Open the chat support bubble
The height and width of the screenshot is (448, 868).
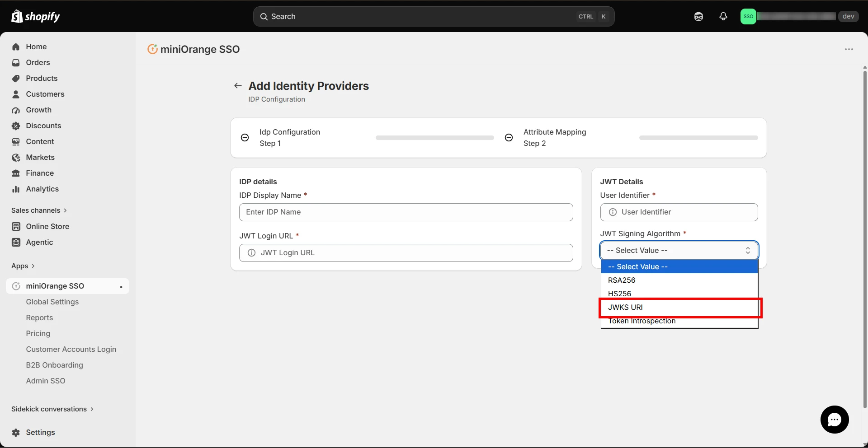[835, 420]
